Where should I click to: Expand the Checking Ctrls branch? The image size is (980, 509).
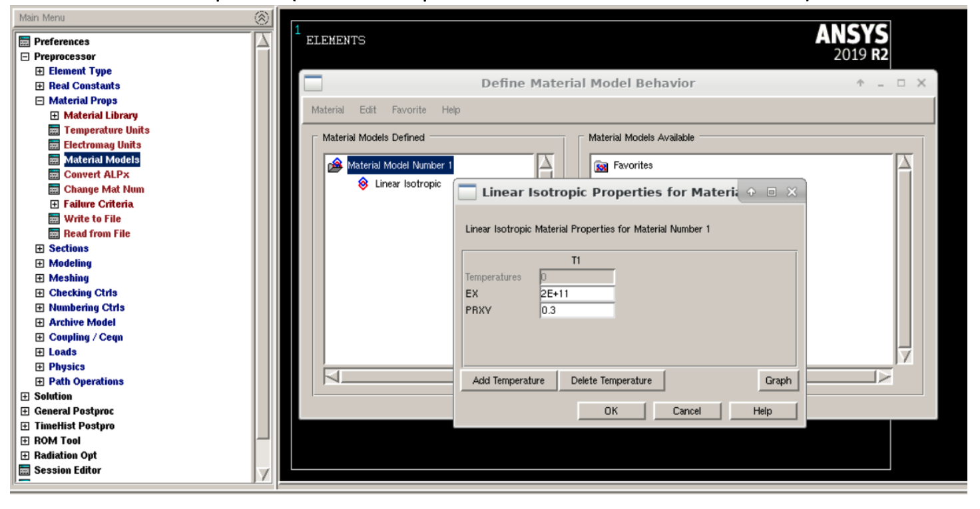pyautogui.click(x=40, y=293)
